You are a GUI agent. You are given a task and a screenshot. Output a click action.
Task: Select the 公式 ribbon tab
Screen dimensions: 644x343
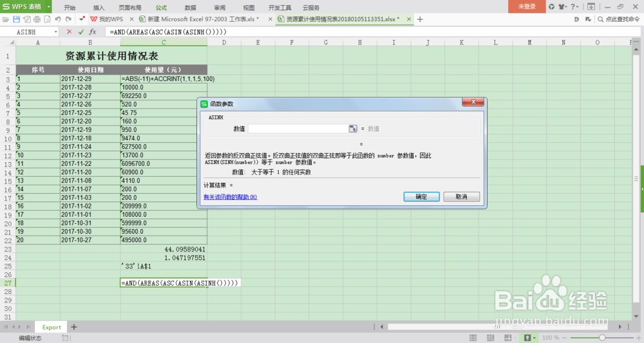click(x=161, y=7)
